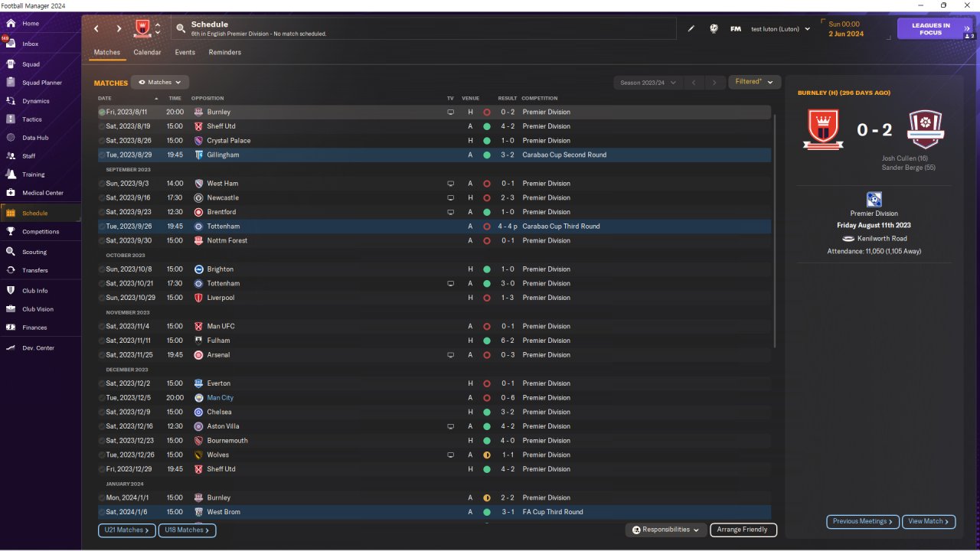Viewport: 980px width, 551px height.
Task: Open U21 Matches
Action: tap(127, 530)
